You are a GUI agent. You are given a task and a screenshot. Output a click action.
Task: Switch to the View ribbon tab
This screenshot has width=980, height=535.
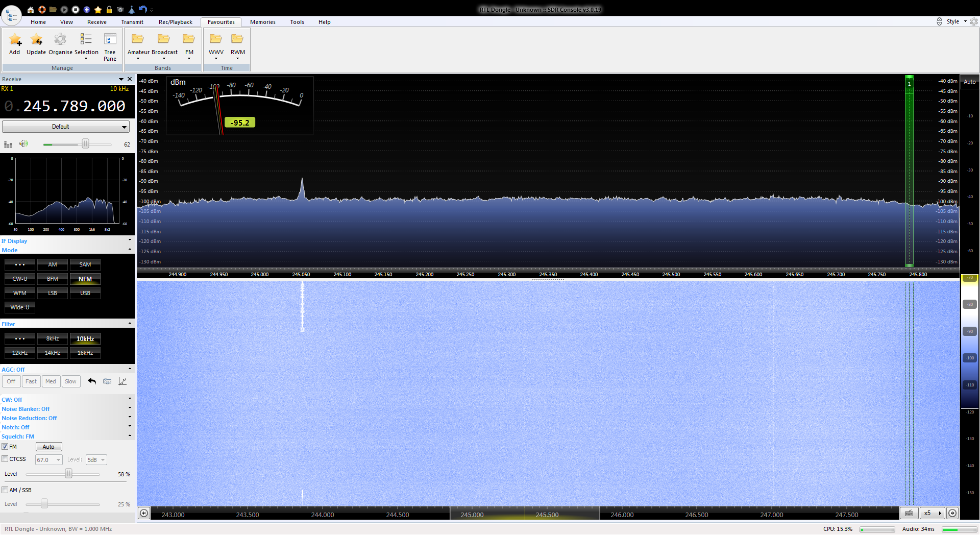click(66, 22)
